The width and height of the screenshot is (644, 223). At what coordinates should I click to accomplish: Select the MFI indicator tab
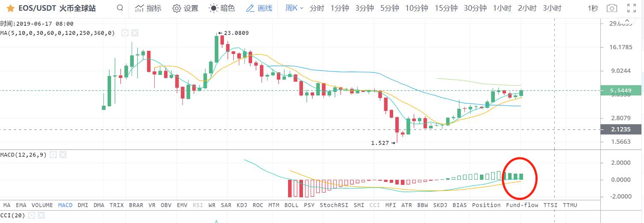pyautogui.click(x=391, y=205)
